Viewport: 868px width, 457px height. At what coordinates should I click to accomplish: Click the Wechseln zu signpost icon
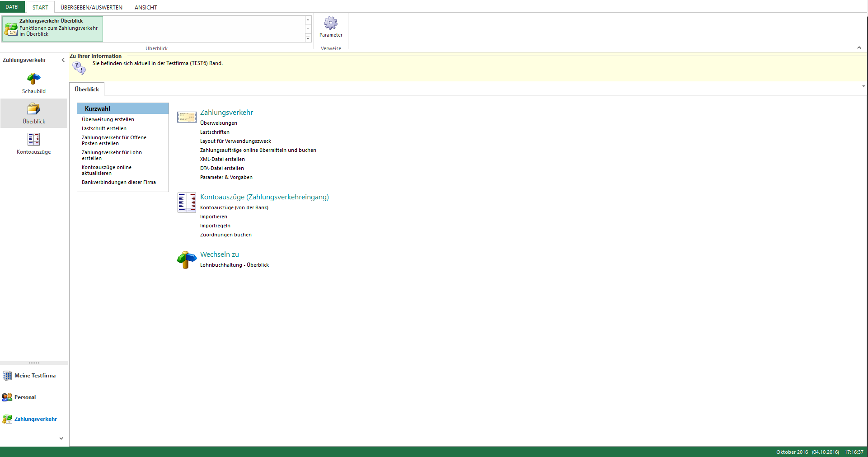[186, 260]
